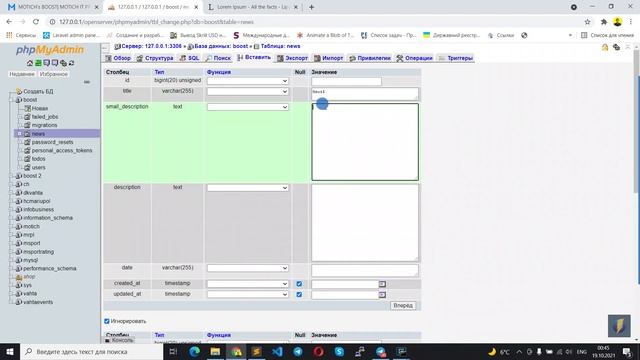Open function dropdown for title column
The width and height of the screenshot is (640, 360).
coord(248,91)
